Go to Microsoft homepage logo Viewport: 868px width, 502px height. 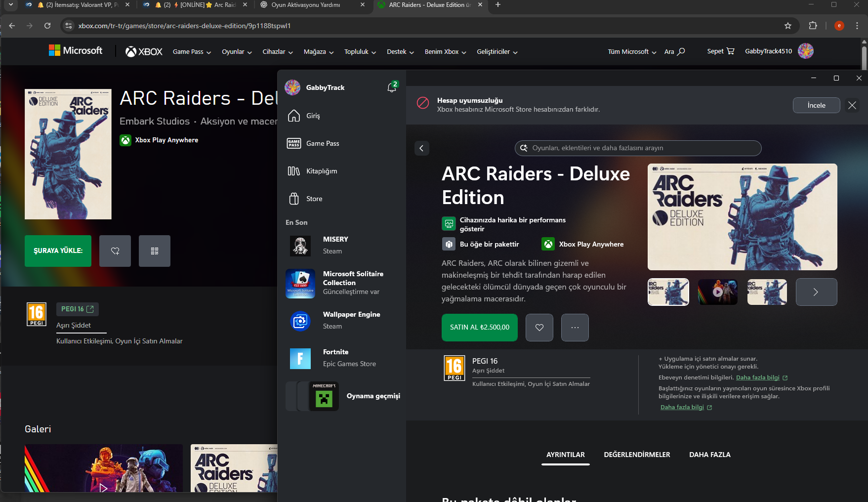(76, 50)
